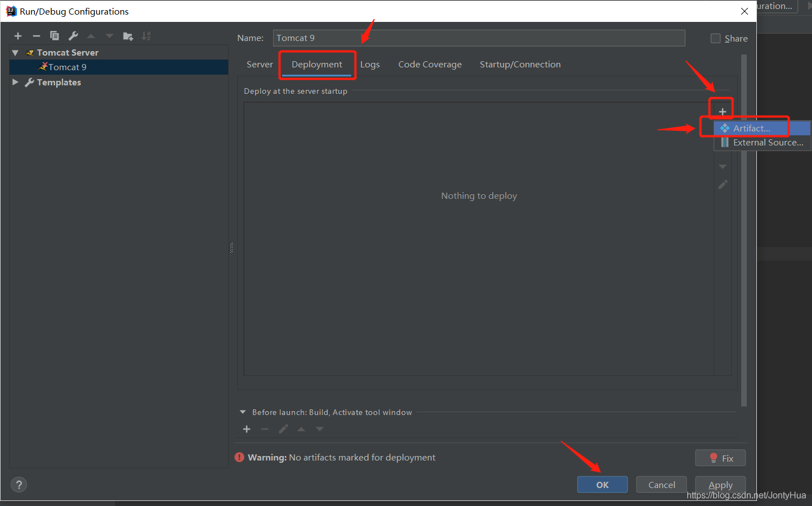
Task: Open edit configuration templates wrench icon
Action: click(x=73, y=35)
